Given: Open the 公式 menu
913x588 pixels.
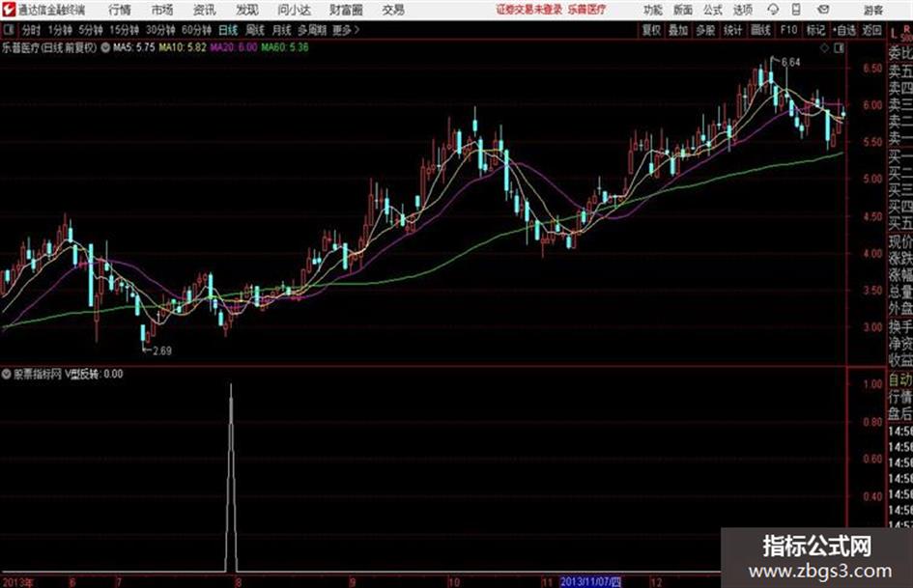Looking at the screenshot, I should click(x=713, y=10).
